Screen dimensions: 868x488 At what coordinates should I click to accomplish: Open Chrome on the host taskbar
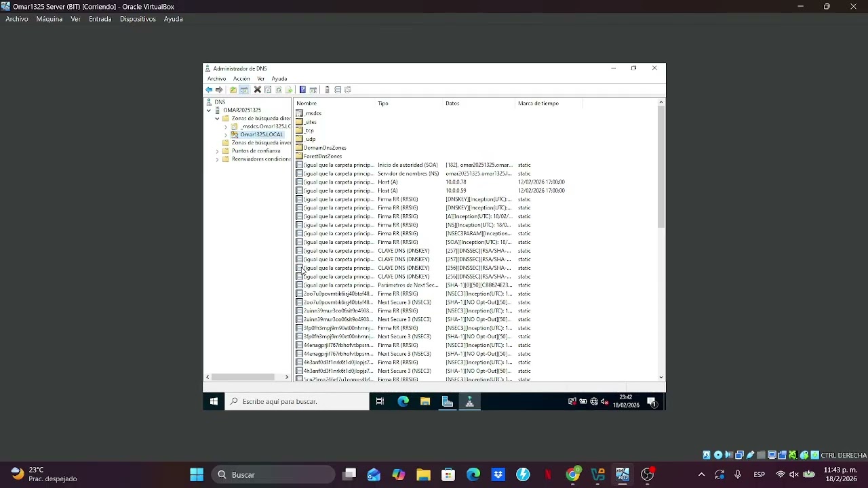click(573, 474)
